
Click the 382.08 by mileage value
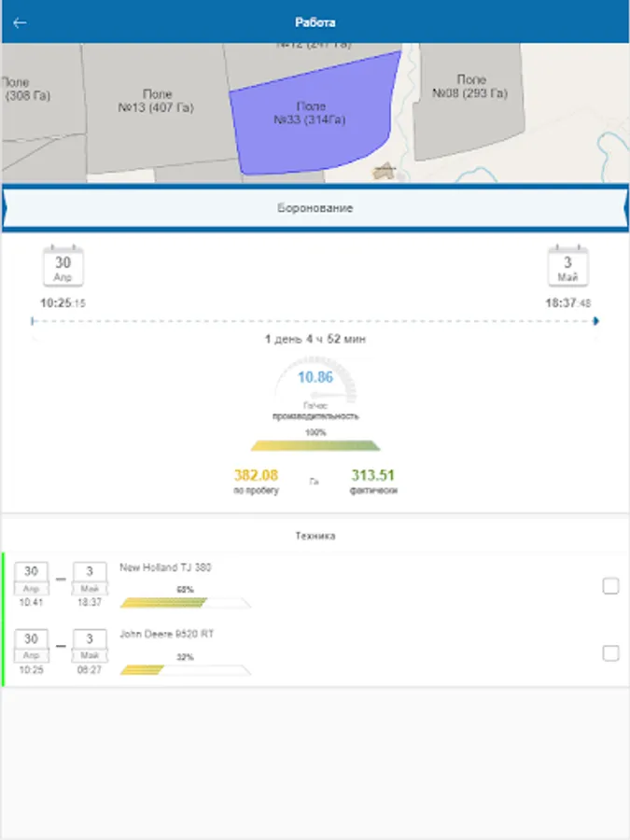tap(256, 475)
